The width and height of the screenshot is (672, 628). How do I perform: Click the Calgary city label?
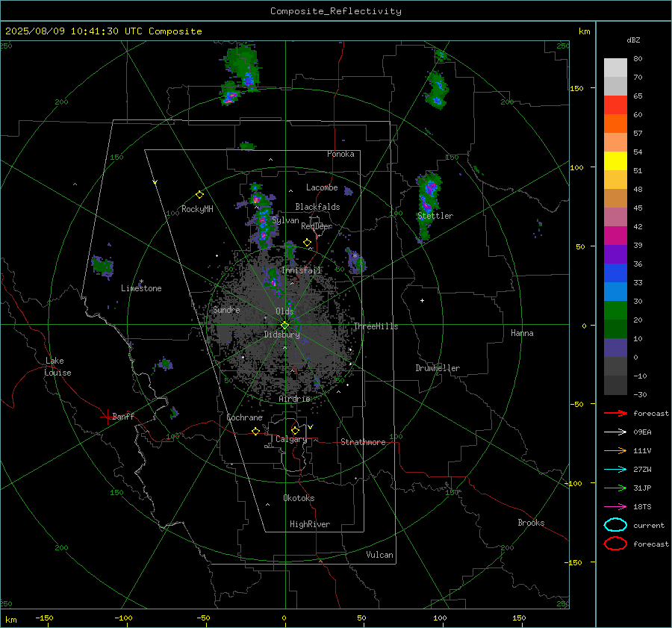291,439
